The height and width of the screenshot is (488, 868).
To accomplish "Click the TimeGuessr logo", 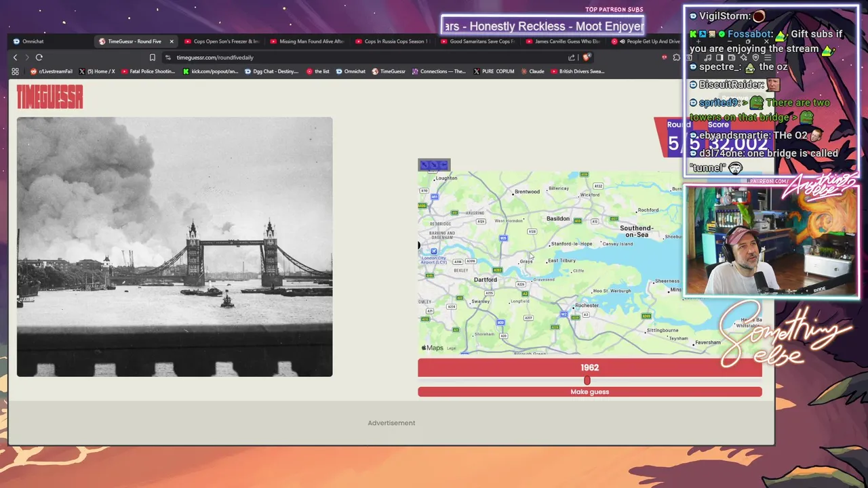I will tap(50, 98).
